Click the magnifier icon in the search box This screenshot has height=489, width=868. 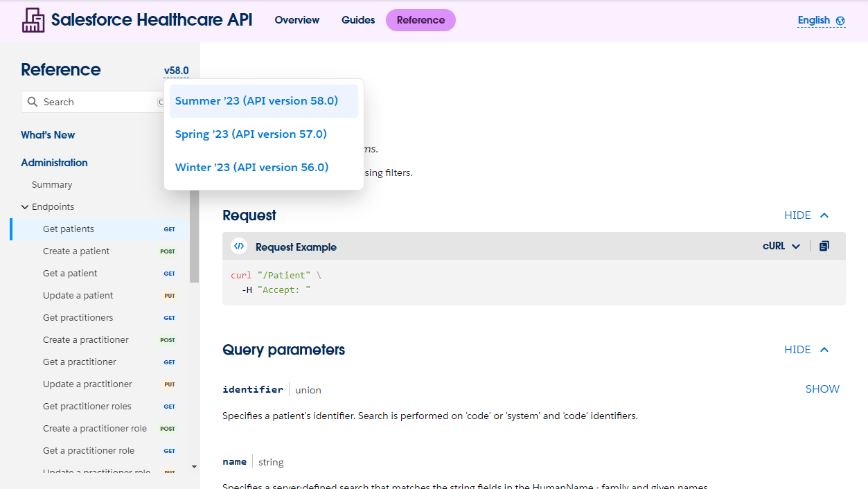pos(33,102)
